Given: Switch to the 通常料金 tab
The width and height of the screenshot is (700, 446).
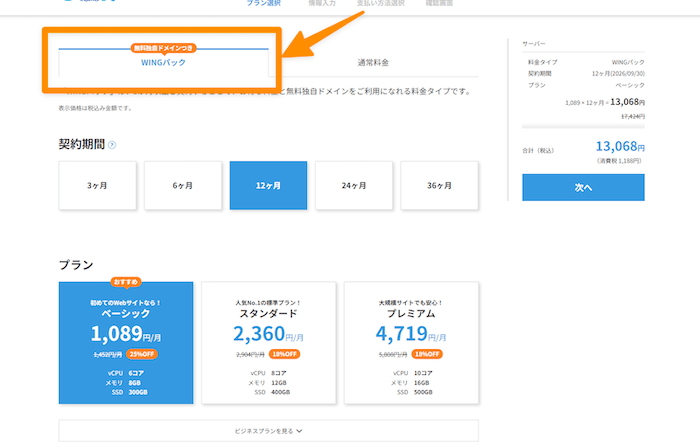Looking at the screenshot, I should click(373, 63).
